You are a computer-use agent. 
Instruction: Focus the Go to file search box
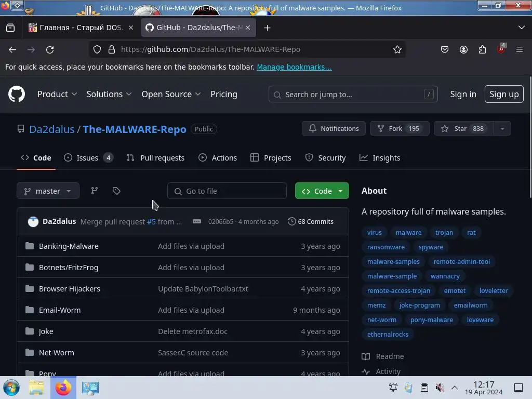coord(227,191)
